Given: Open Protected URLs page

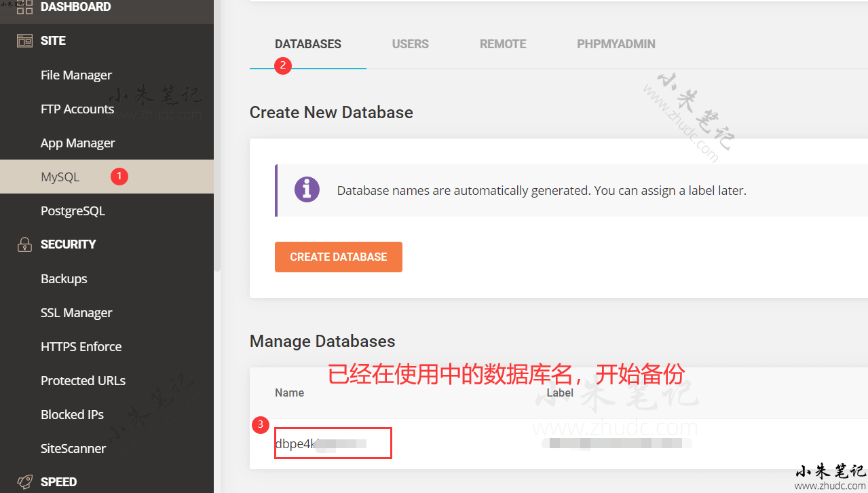Looking at the screenshot, I should click(83, 381).
